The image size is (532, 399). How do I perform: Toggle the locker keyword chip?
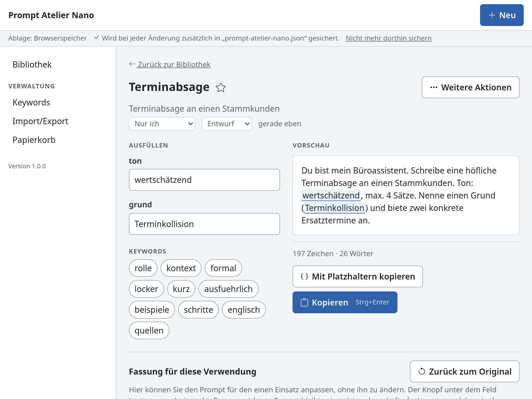pos(147,289)
